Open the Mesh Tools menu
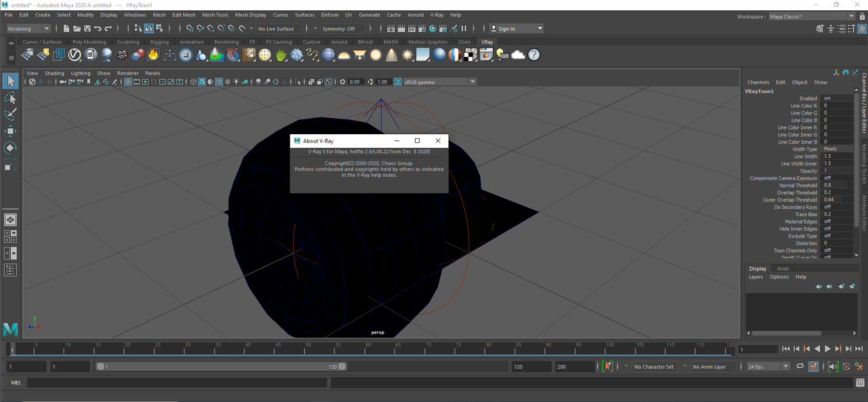The image size is (868, 402). click(x=215, y=15)
